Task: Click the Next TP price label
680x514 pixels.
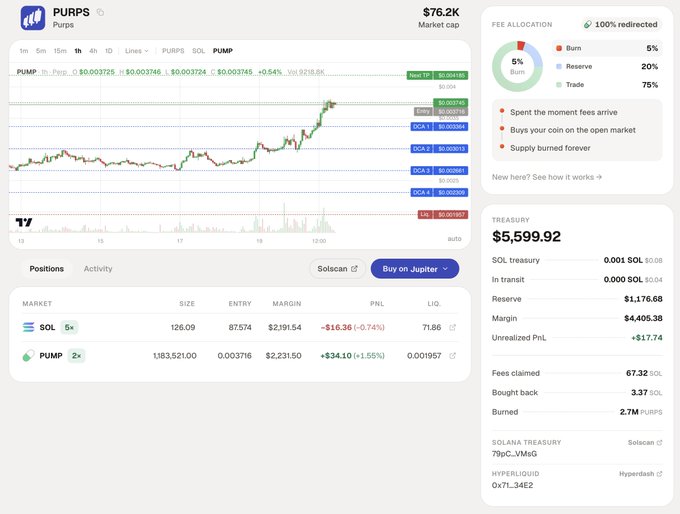Action: [x=437, y=75]
